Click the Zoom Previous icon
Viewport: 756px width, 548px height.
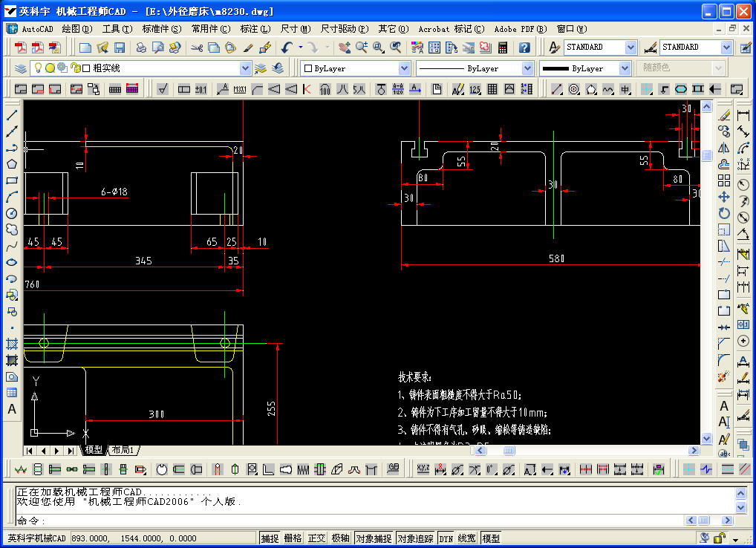396,48
